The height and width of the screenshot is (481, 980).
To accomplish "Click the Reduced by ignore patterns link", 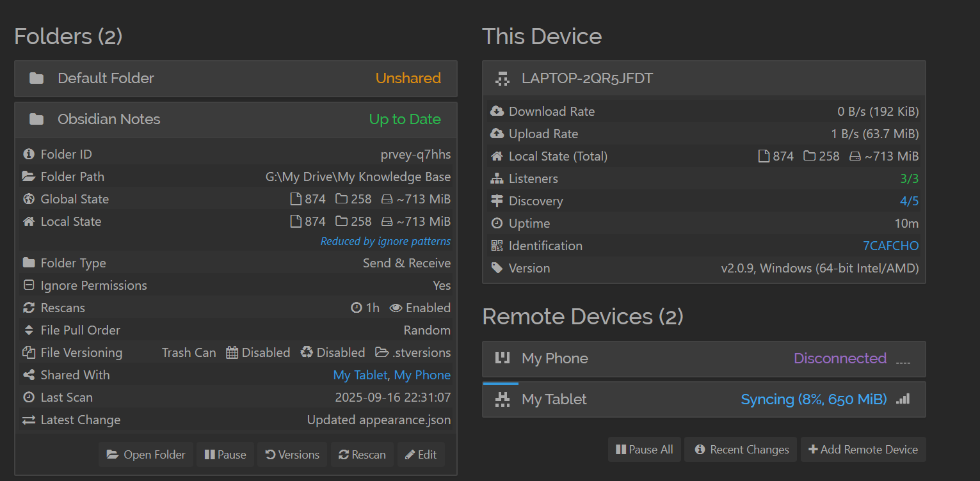I will (x=385, y=241).
